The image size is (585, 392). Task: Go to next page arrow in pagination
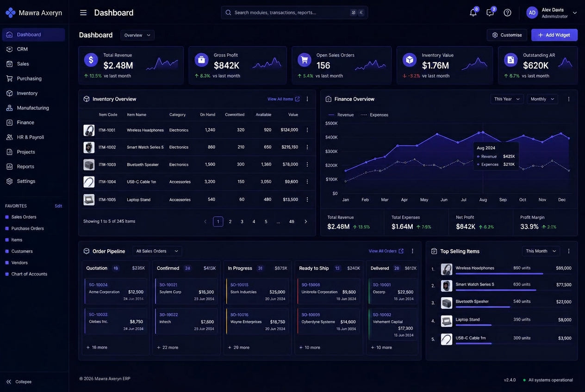coord(305,221)
